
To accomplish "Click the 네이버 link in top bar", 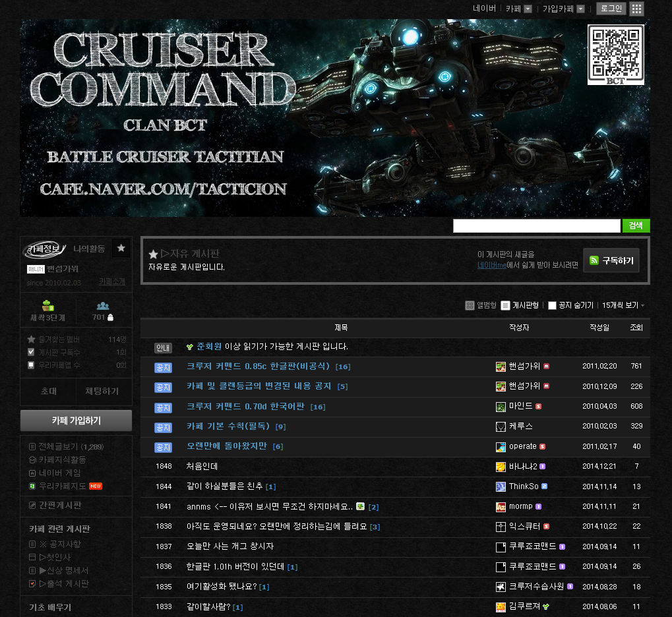I will point(484,9).
